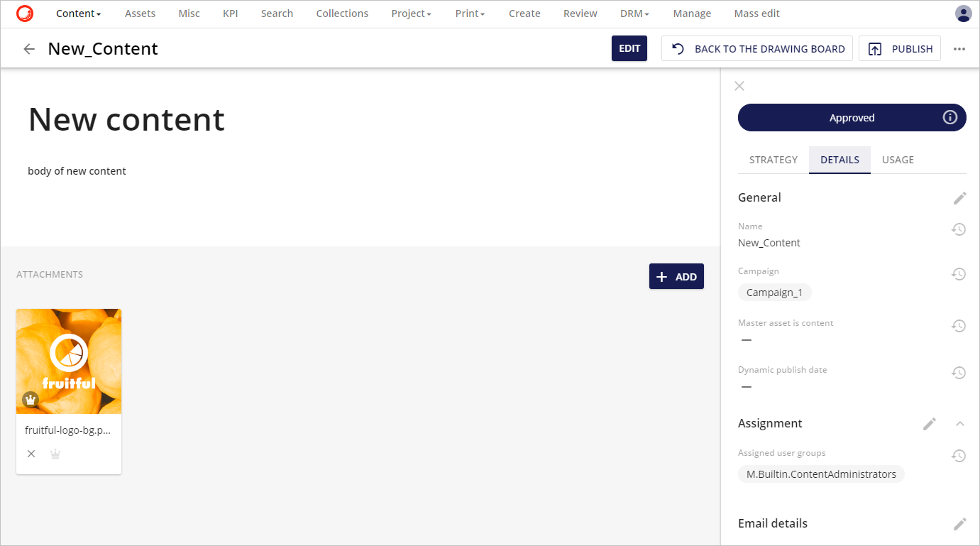Open the DRM dropdown menu
Viewport: 980px width, 546px height.
point(634,13)
